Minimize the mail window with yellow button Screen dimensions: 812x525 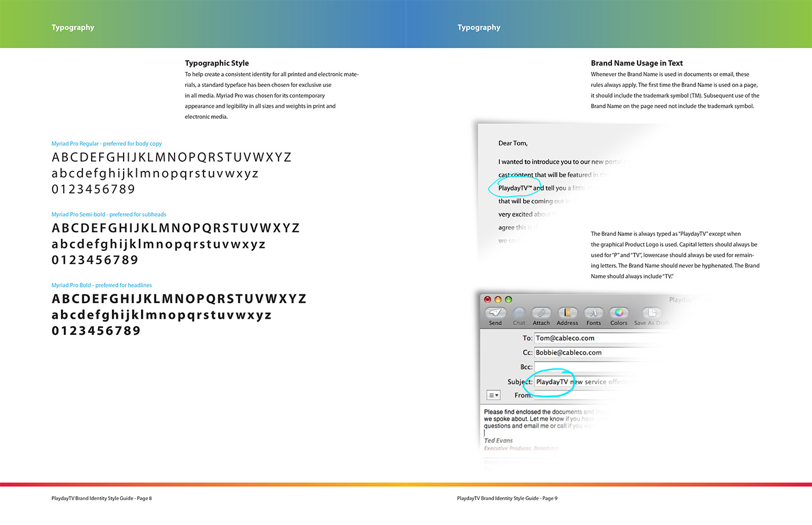tap(498, 300)
